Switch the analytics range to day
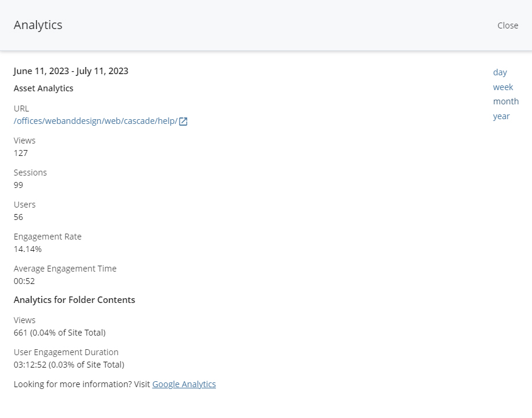 (x=500, y=72)
